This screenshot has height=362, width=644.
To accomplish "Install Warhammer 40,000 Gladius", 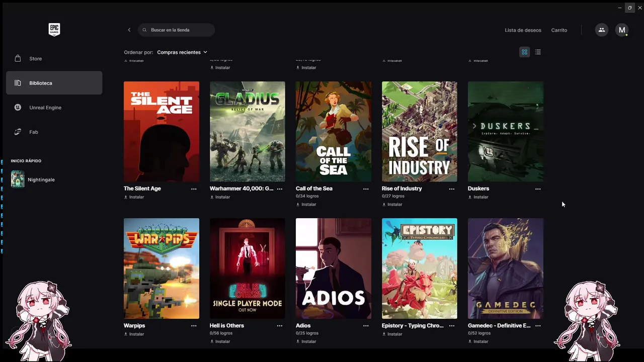I will coord(220,197).
